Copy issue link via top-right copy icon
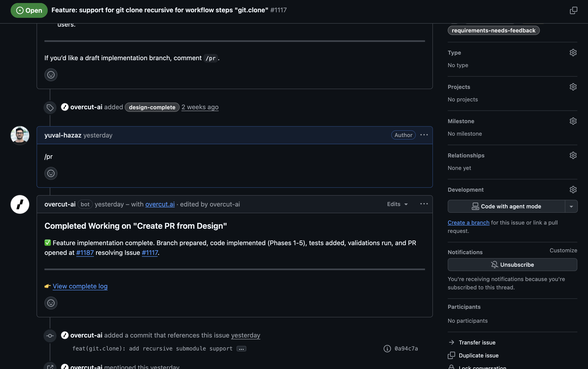 click(573, 10)
